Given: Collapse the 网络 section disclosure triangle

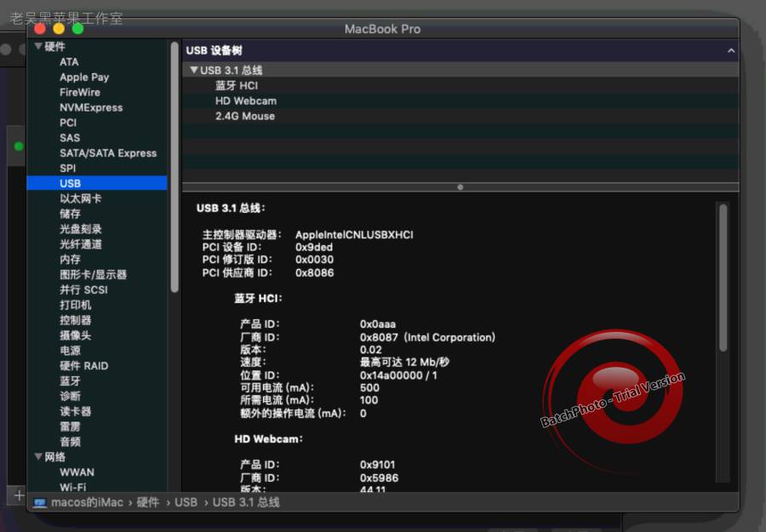Looking at the screenshot, I should click(x=39, y=456).
